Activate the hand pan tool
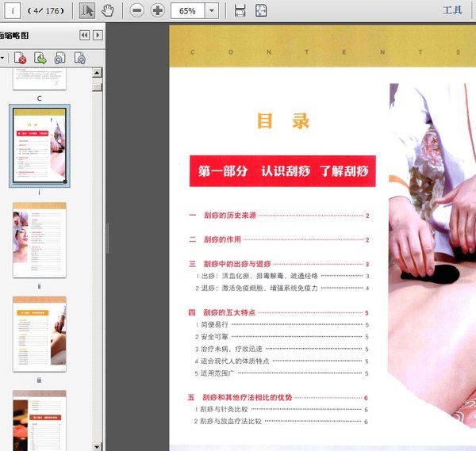The width and height of the screenshot is (476, 451). click(107, 10)
